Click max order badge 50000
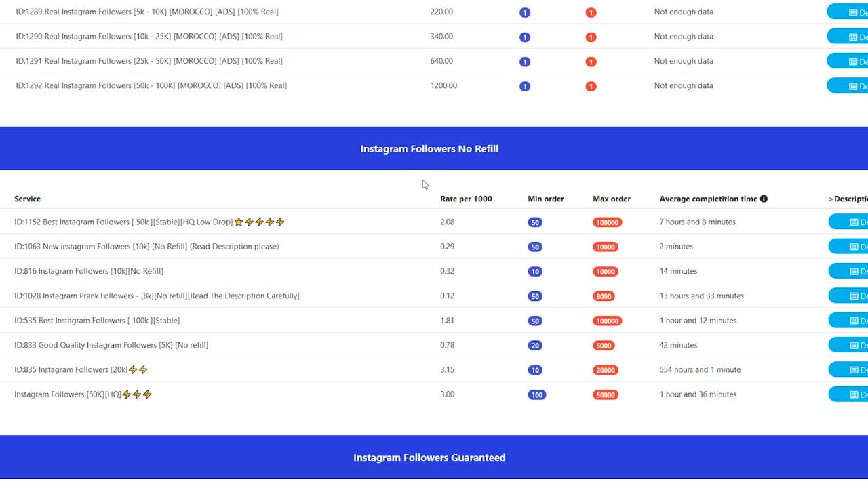 tap(606, 395)
